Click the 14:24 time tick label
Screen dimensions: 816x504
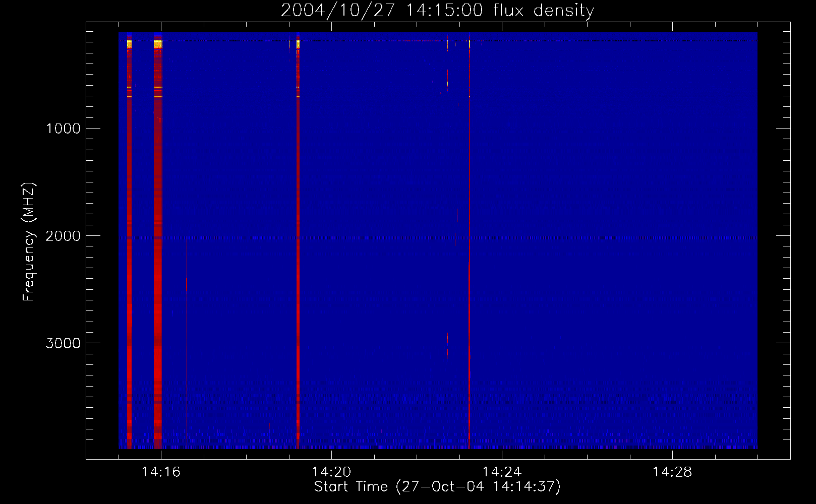point(502,472)
